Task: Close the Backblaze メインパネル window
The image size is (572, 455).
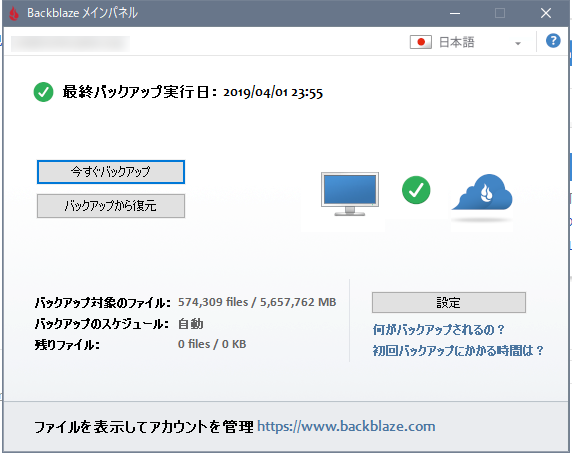Action: tap(546, 14)
